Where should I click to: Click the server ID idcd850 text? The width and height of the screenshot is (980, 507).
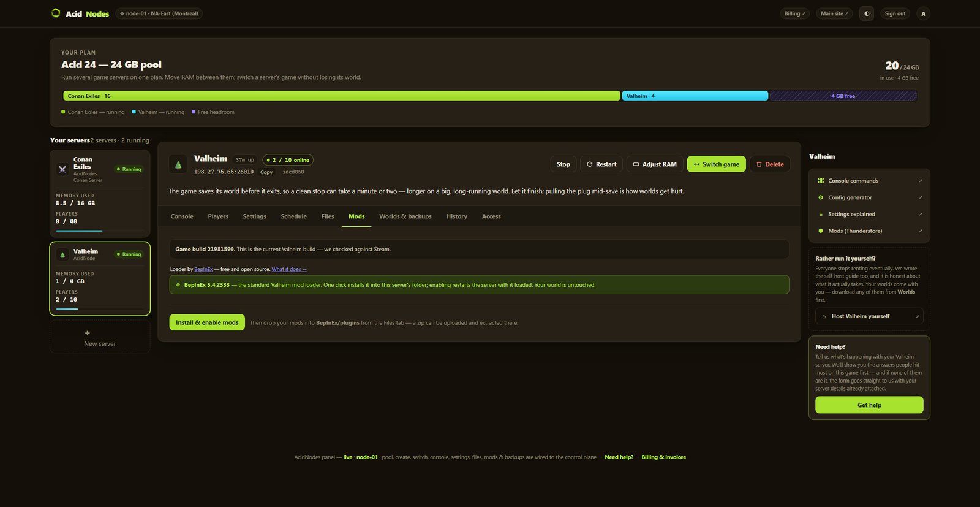coord(293,172)
